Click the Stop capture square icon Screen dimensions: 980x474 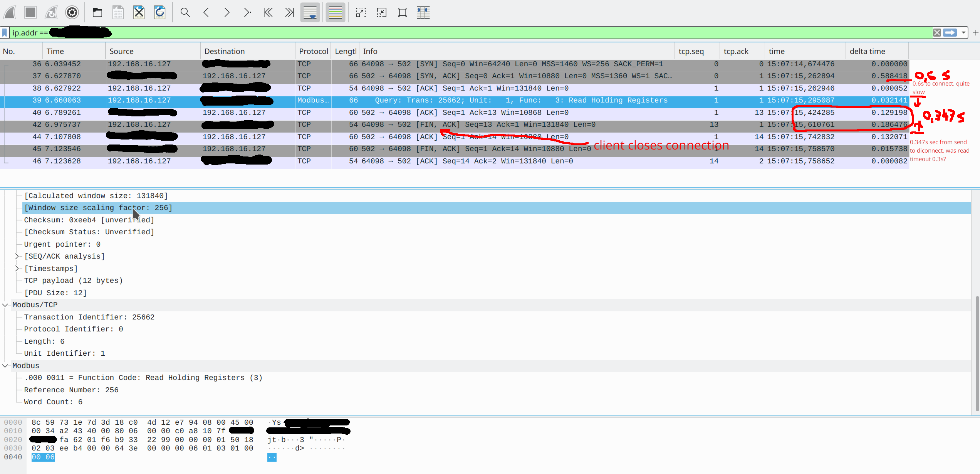pos(30,13)
